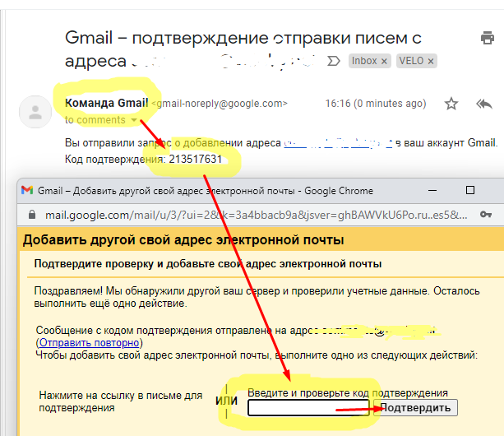Click sender name Команда Gmail
Image resolution: width=504 pixels, height=436 pixels.
pos(106,103)
